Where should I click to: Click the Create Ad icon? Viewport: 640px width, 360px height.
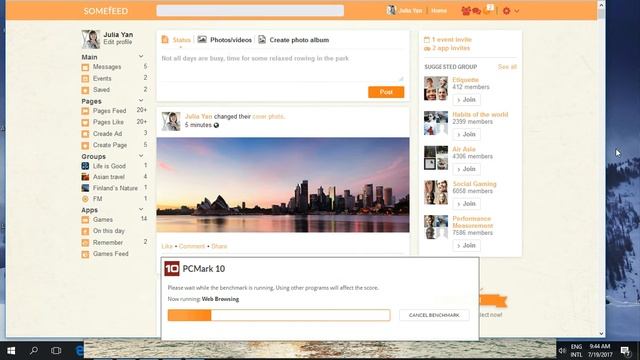tap(85, 134)
